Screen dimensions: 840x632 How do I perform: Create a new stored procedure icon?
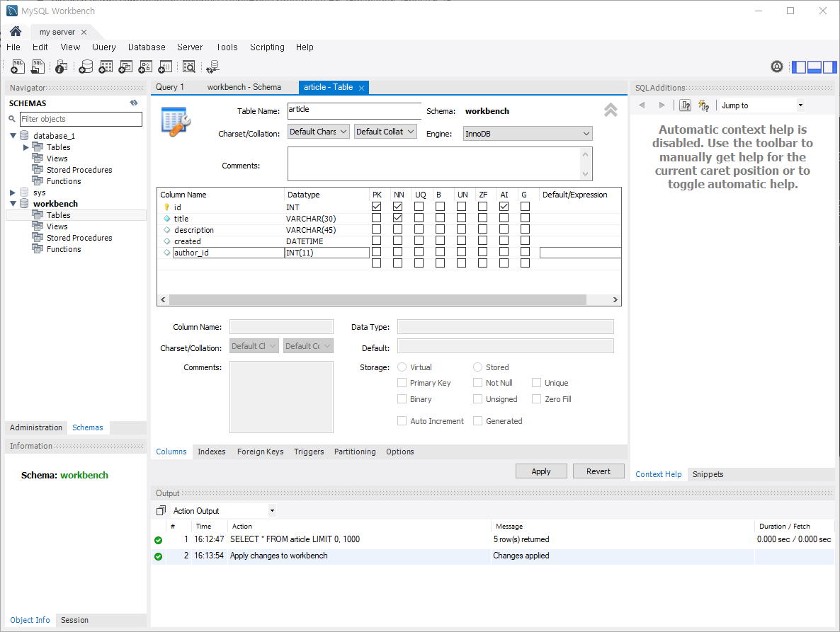click(145, 67)
